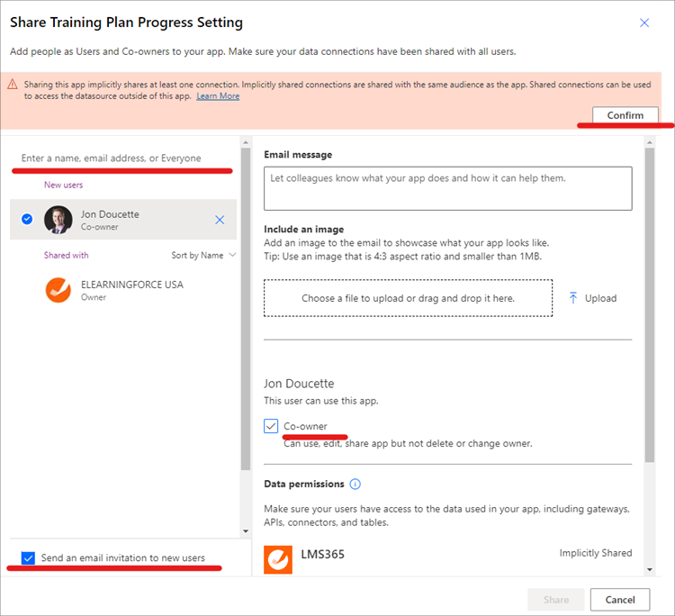
Task: Click the name or email address field
Action: 121,159
